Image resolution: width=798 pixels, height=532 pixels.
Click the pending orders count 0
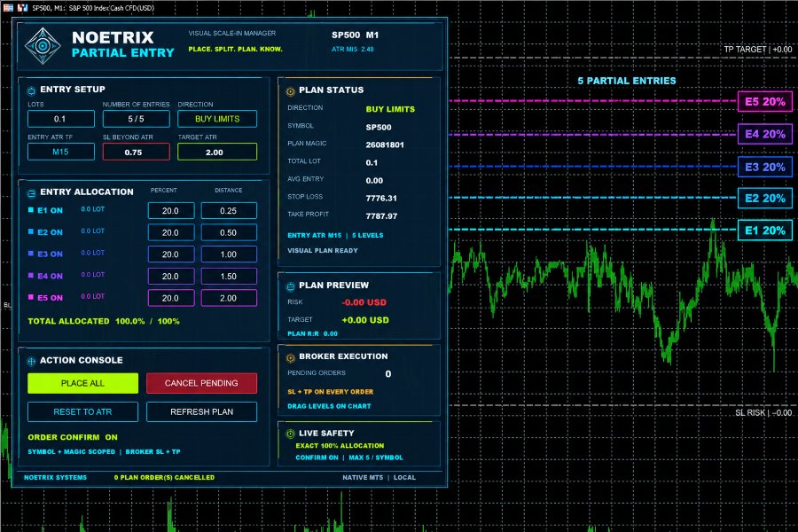pos(388,374)
